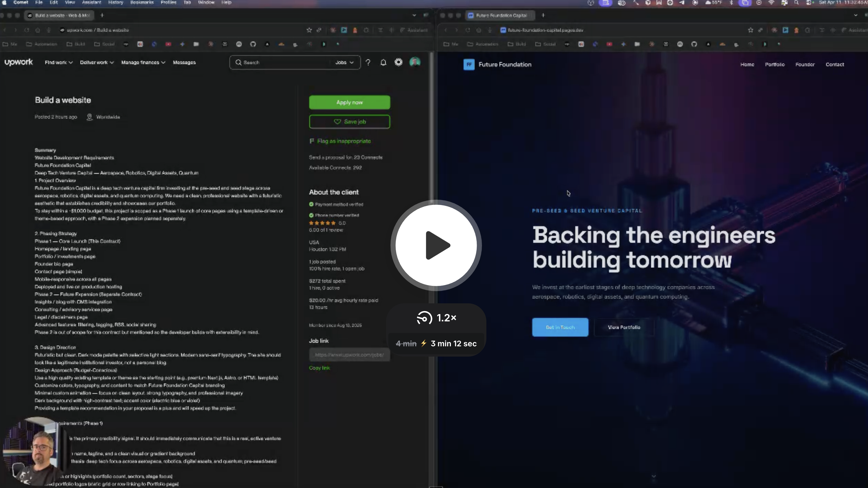The image size is (868, 488).
Task: Open the Upwork notifications bell
Action: pyautogui.click(x=383, y=62)
